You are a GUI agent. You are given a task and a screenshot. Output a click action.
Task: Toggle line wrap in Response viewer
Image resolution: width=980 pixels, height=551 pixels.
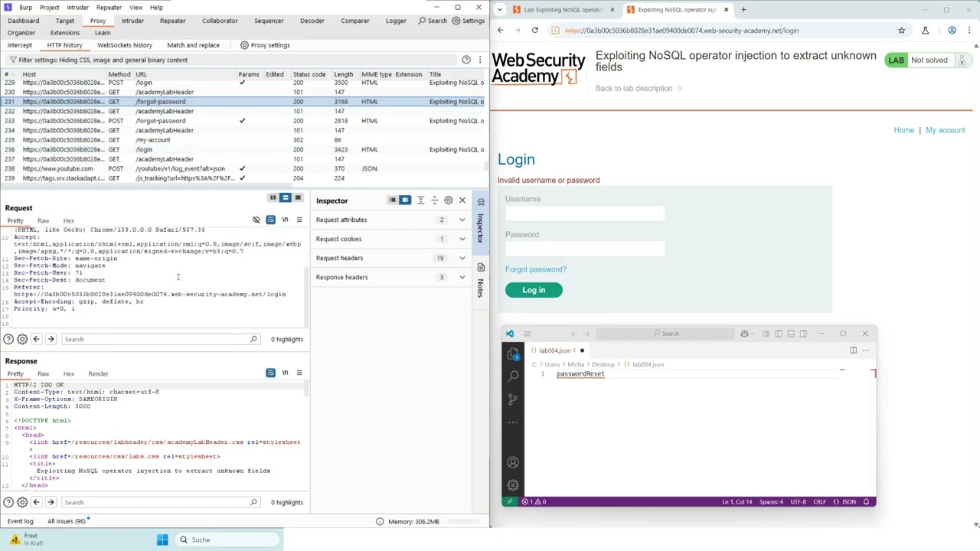[270, 373]
